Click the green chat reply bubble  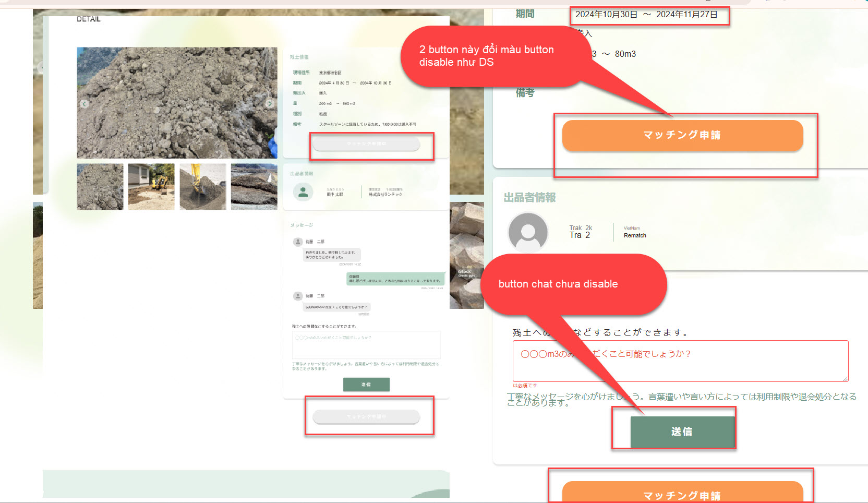[395, 279]
